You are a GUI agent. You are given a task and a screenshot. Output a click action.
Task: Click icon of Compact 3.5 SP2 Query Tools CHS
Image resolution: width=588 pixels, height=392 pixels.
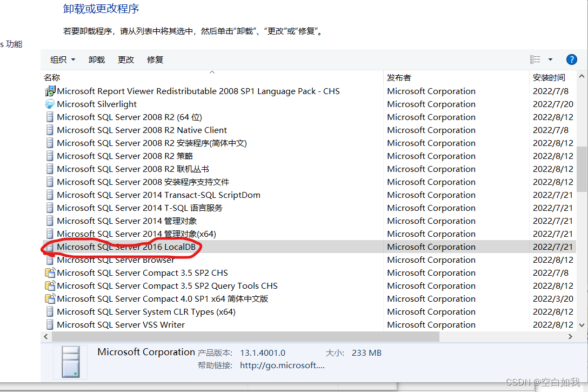tap(50, 286)
